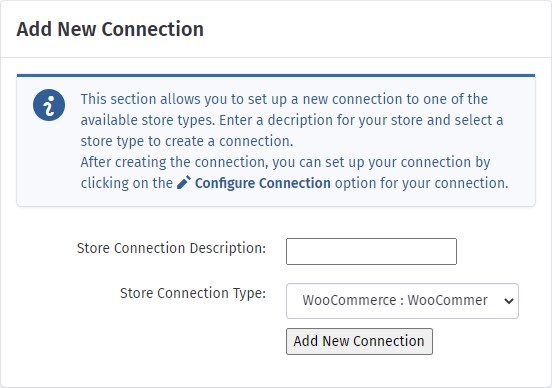Click the line starting "After creating the connection"
The image size is (552, 388).
coord(286,162)
